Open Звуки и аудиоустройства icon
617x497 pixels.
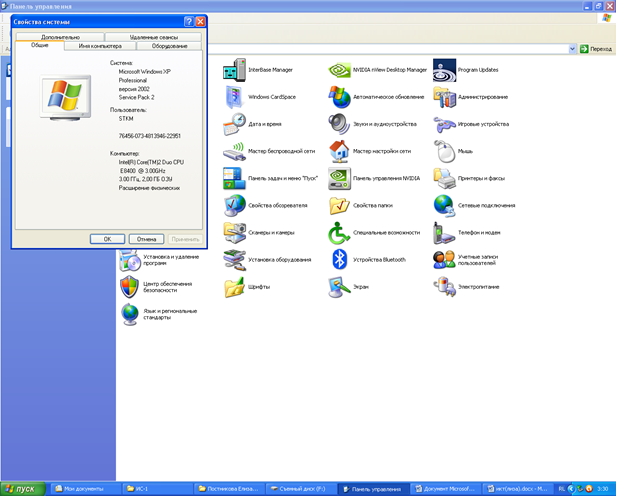pyautogui.click(x=339, y=124)
